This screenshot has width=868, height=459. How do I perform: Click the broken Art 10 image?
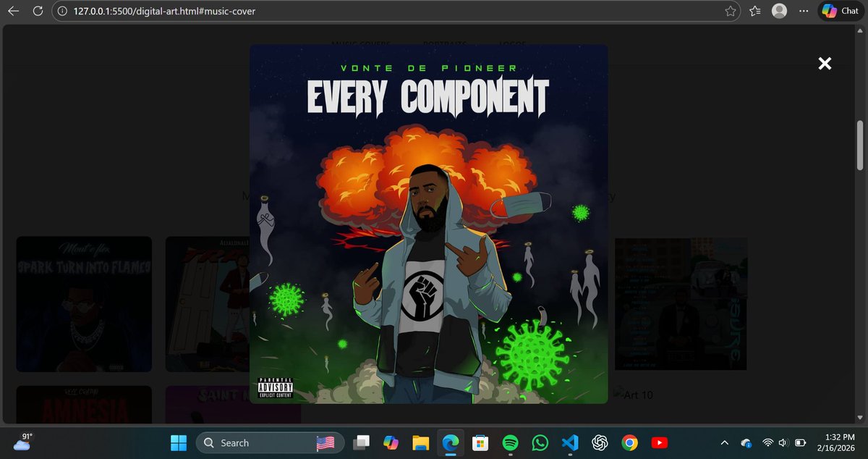[634, 395]
